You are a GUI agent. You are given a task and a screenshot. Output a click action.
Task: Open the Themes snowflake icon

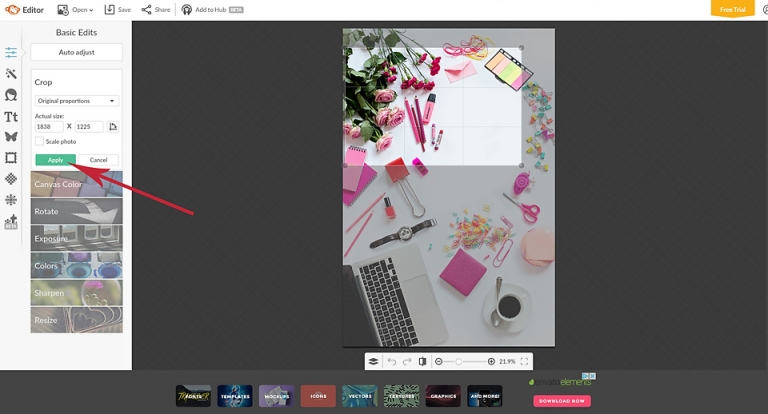tap(11, 200)
